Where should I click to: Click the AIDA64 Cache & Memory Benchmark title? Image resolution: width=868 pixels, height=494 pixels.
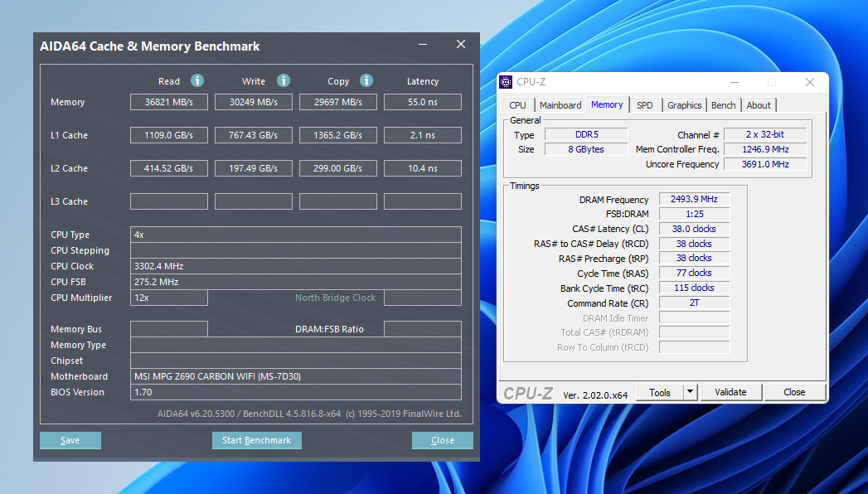149,46
